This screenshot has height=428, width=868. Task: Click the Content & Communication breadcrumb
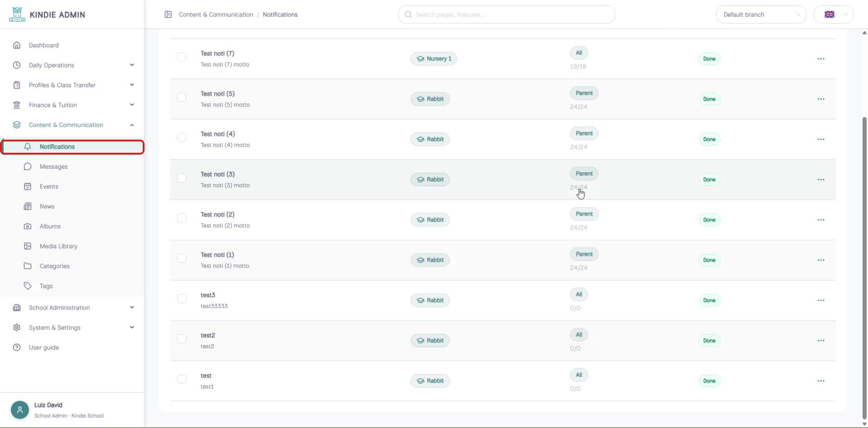[x=216, y=15]
